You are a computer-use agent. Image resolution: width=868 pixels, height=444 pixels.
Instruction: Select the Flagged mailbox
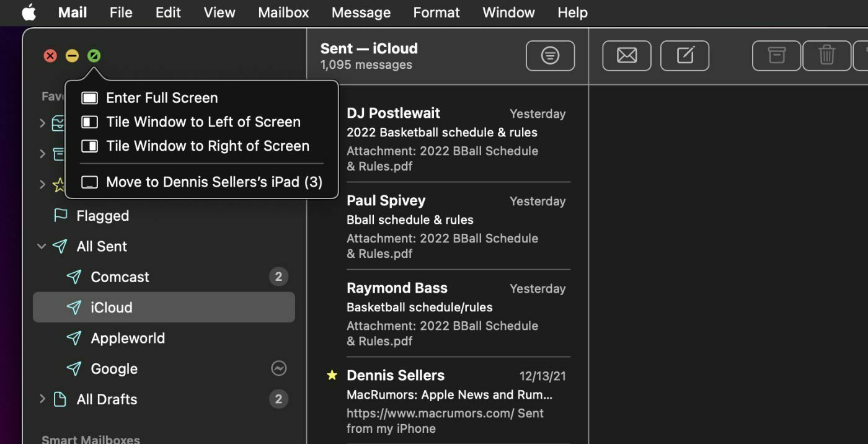pos(164,215)
